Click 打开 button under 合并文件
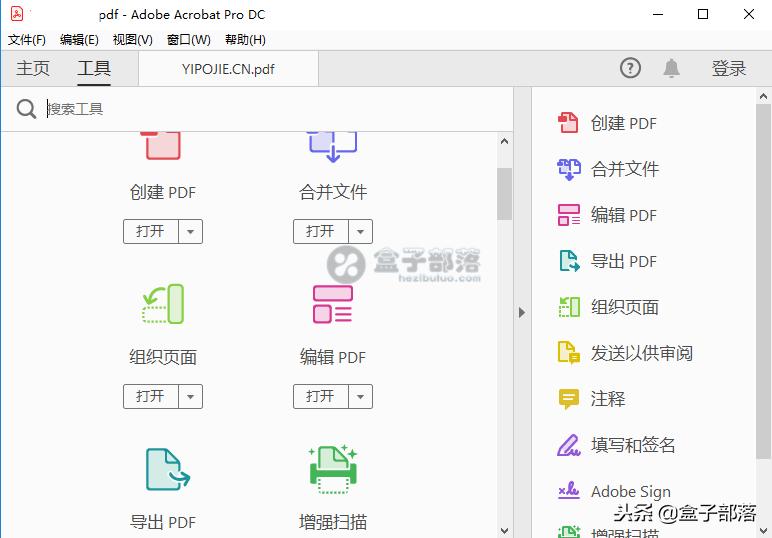Image resolution: width=772 pixels, height=538 pixels. pyautogui.click(x=321, y=231)
